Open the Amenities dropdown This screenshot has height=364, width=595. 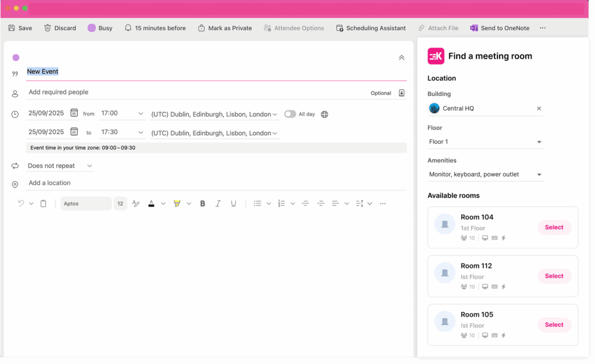click(485, 174)
